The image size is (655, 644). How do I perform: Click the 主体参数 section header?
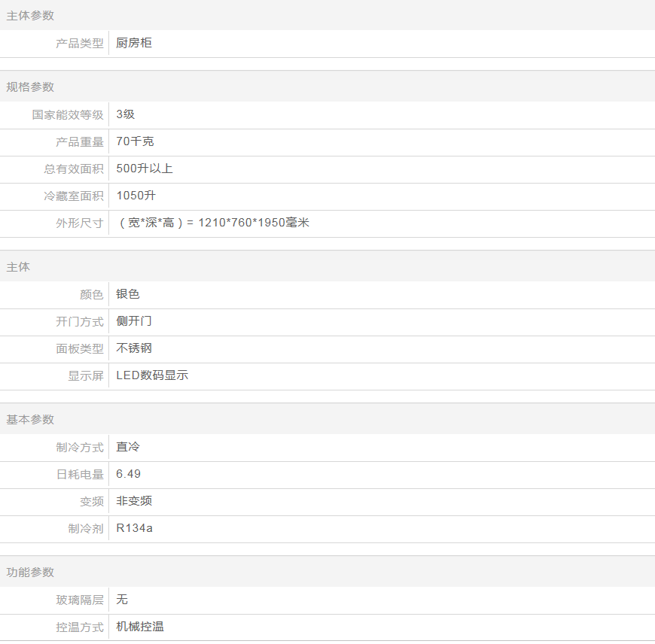[30, 16]
